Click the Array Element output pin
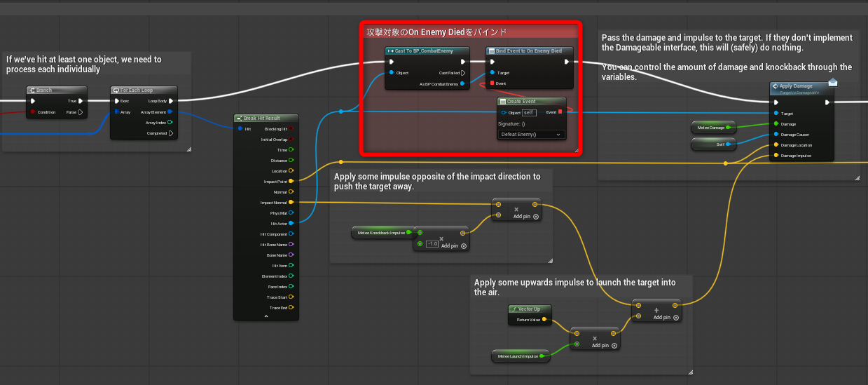The height and width of the screenshot is (385, 868). tap(170, 112)
